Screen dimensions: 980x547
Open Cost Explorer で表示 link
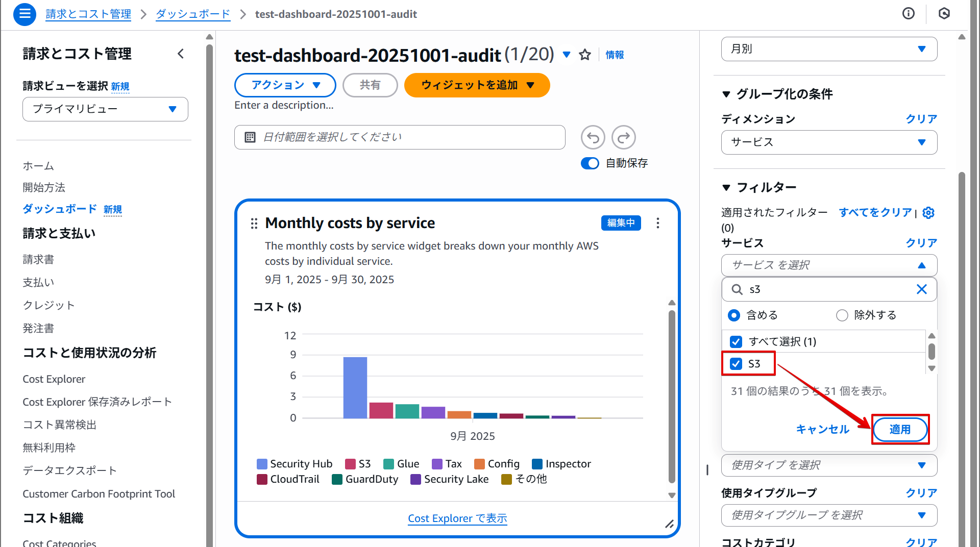point(457,518)
